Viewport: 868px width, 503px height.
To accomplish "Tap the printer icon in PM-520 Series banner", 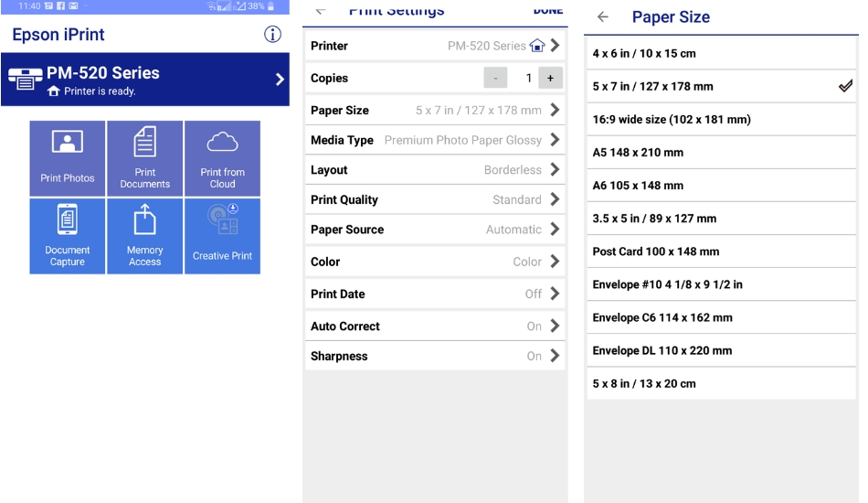I will (25, 80).
